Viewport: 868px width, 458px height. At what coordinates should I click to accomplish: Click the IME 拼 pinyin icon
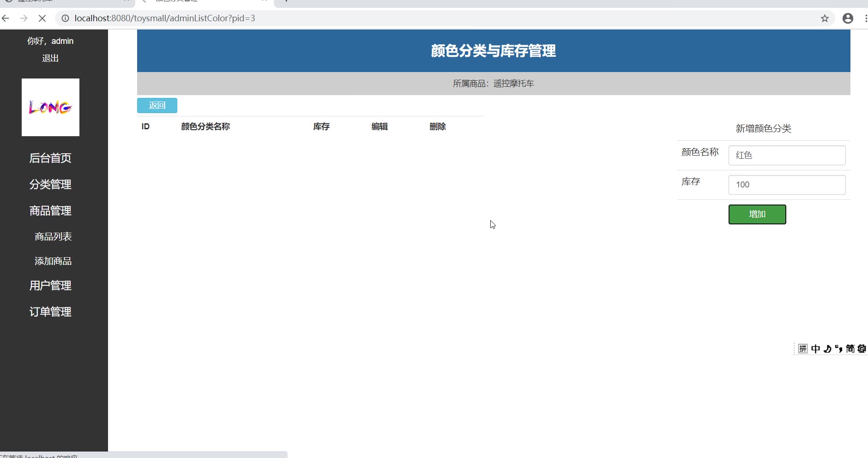point(803,349)
